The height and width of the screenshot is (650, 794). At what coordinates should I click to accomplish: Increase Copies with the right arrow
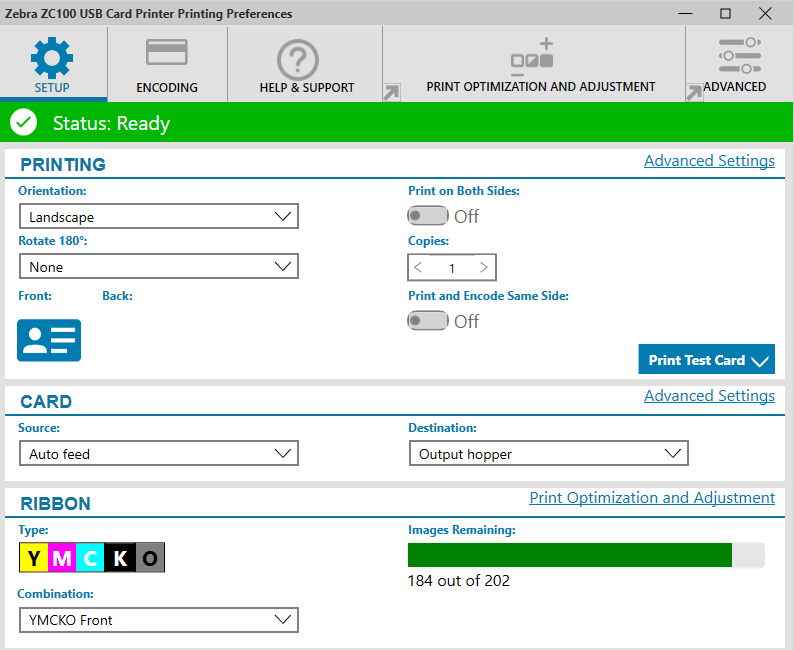point(484,267)
